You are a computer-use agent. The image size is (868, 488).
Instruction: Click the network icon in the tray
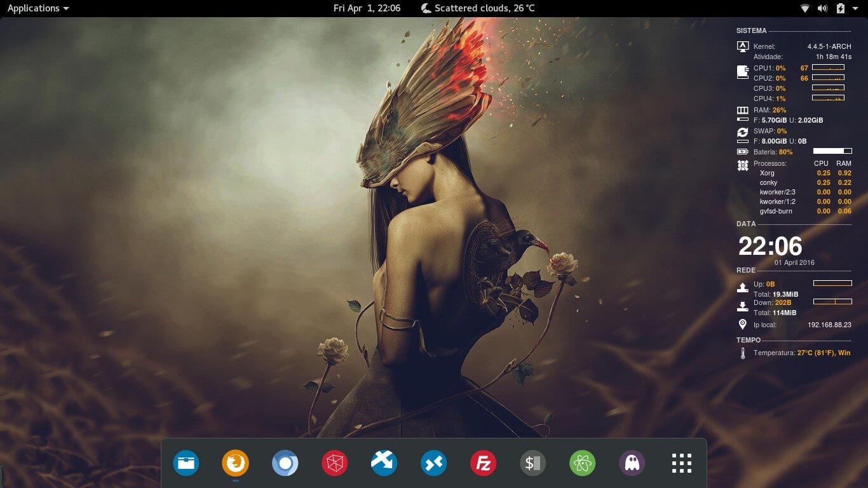(804, 8)
